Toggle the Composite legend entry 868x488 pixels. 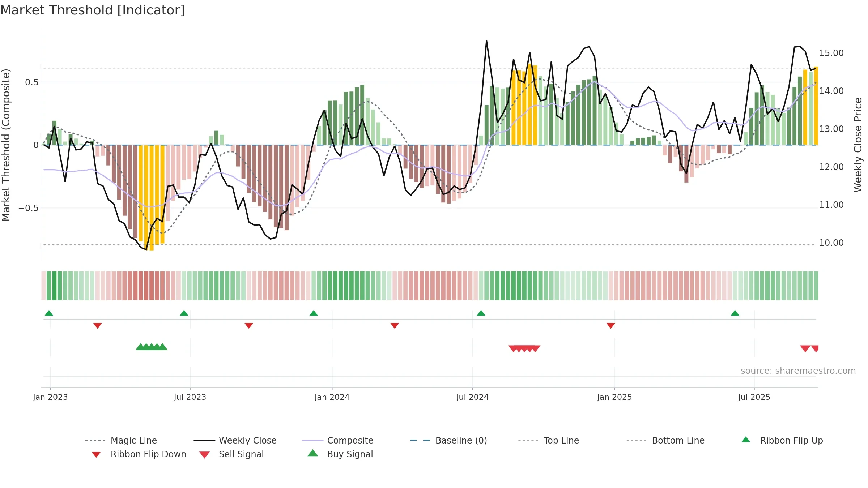(337, 440)
